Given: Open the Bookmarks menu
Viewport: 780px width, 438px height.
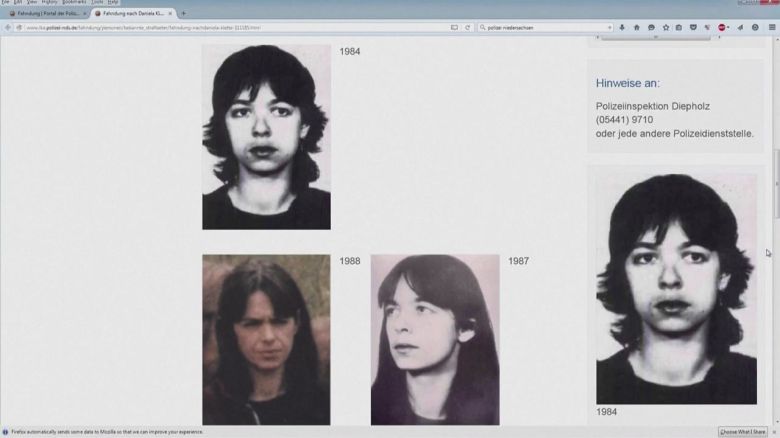Looking at the screenshot, I should tap(74, 3).
